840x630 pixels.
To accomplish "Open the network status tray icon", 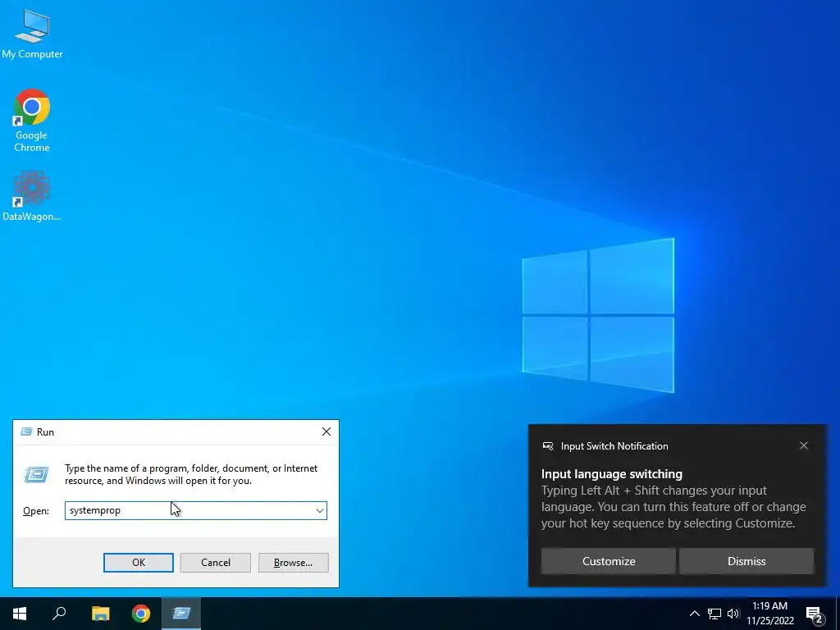I will (x=714, y=614).
